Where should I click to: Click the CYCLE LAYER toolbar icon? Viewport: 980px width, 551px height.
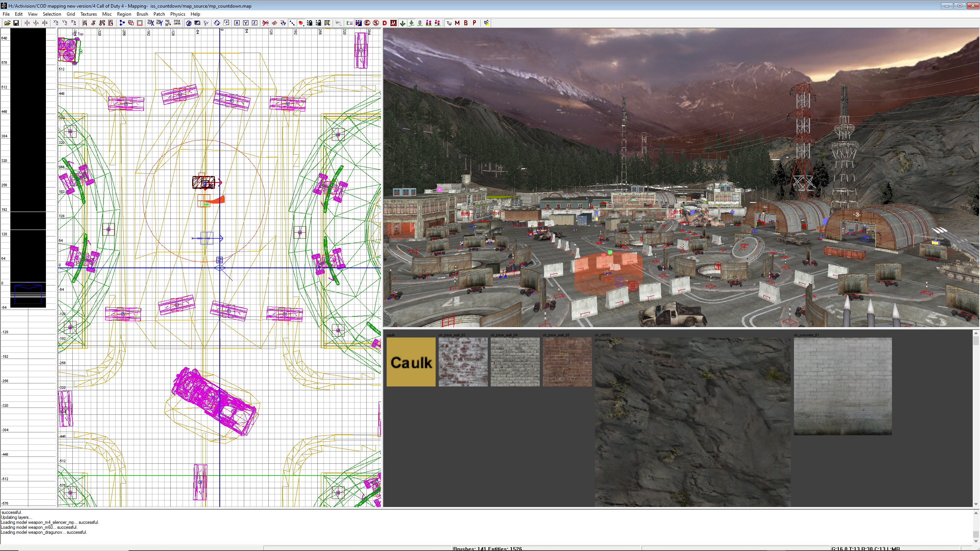177,23
